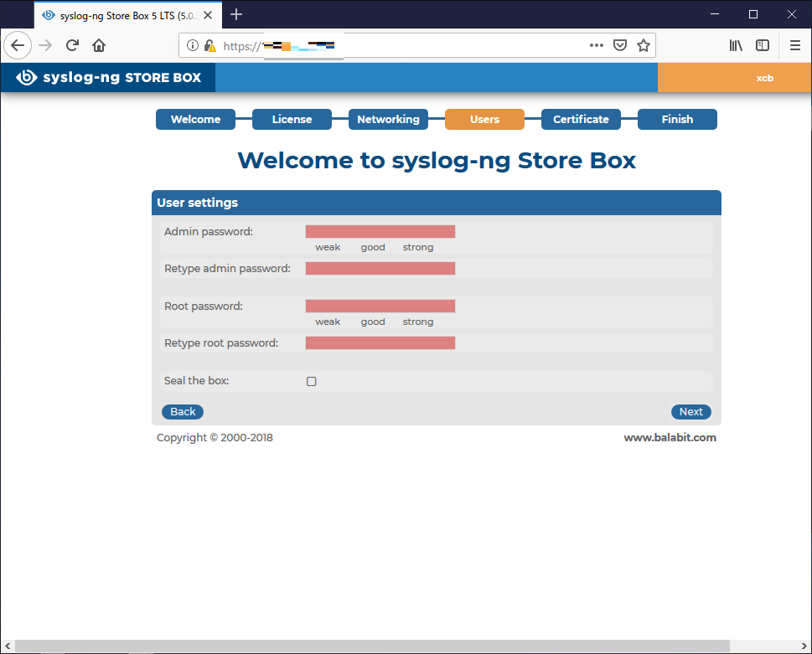This screenshot has height=654, width=812.
Task: Click 'weak' label under Admin password
Action: 328,247
